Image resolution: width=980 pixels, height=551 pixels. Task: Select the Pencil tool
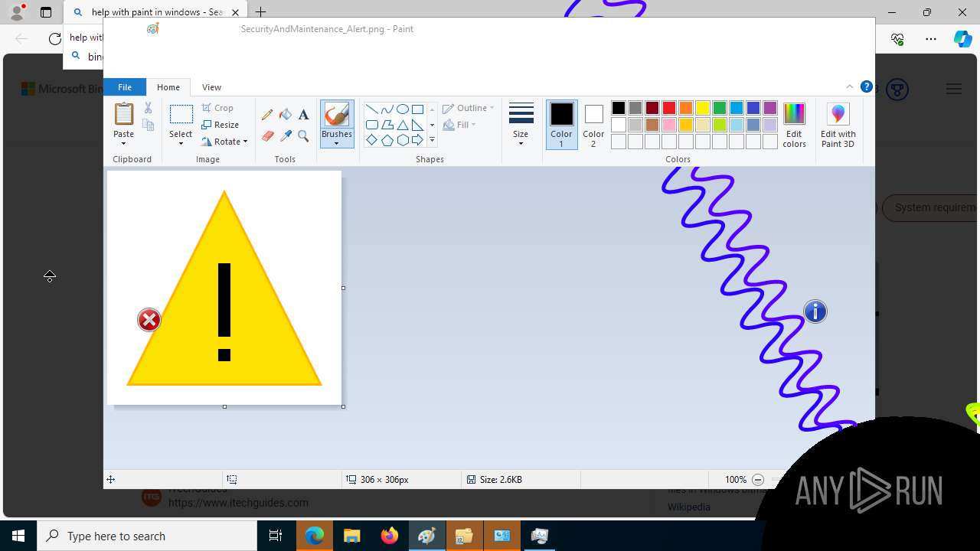point(267,115)
